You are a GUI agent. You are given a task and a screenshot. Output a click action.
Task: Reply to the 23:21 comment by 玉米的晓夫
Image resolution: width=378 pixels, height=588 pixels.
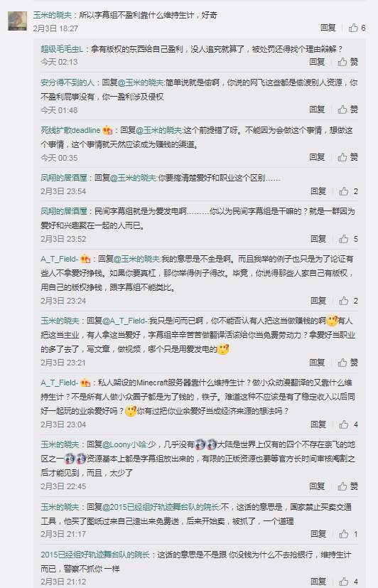pos(317,363)
